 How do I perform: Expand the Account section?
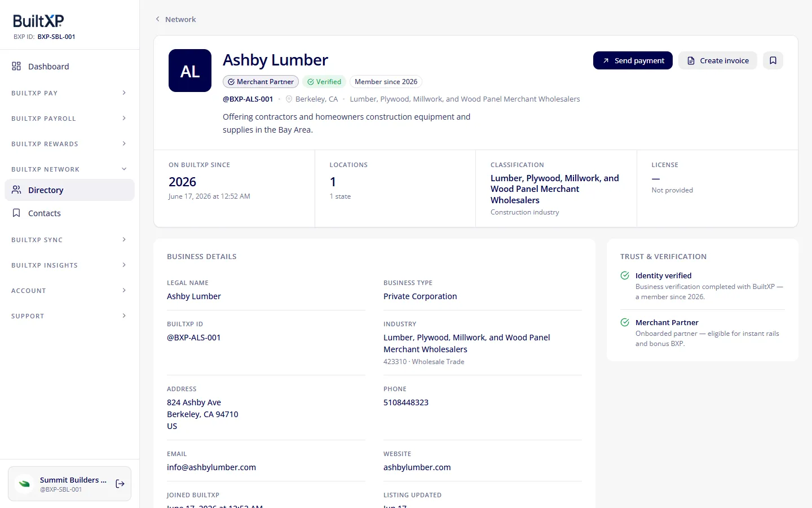(69, 291)
